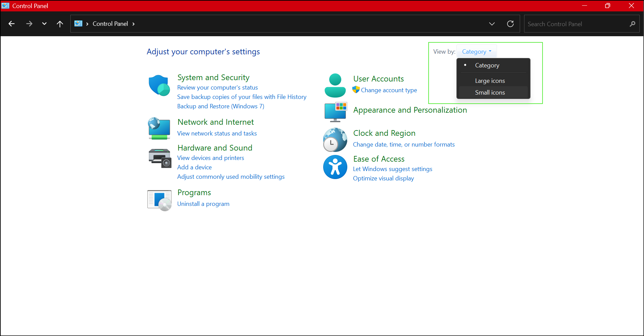Click Add a device link
The image size is (644, 336).
point(195,167)
